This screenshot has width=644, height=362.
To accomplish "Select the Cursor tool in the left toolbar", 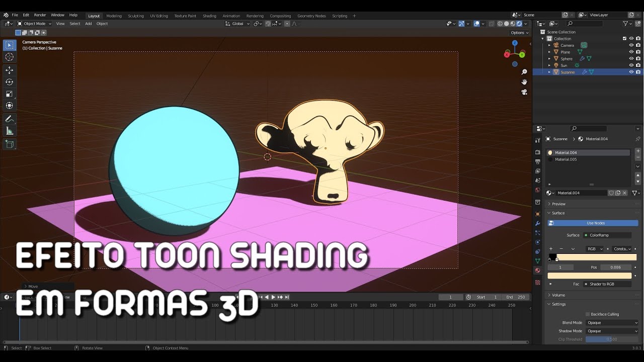I will point(9,57).
